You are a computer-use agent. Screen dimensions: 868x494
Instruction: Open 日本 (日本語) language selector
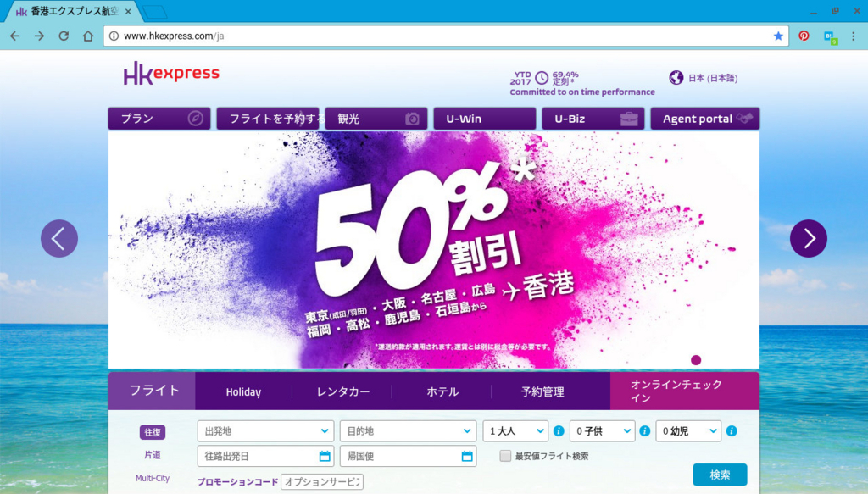[713, 78]
